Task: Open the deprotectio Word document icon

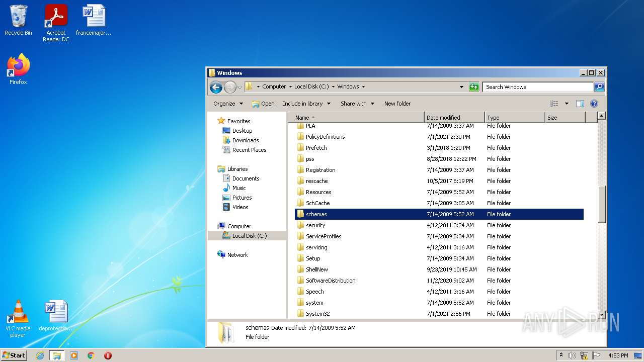Action: [x=55, y=316]
